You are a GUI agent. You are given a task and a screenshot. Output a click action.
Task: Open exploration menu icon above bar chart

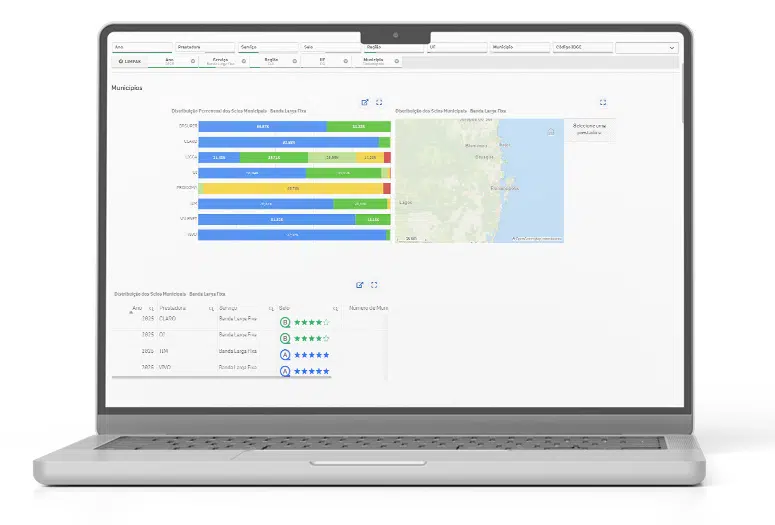[366, 102]
